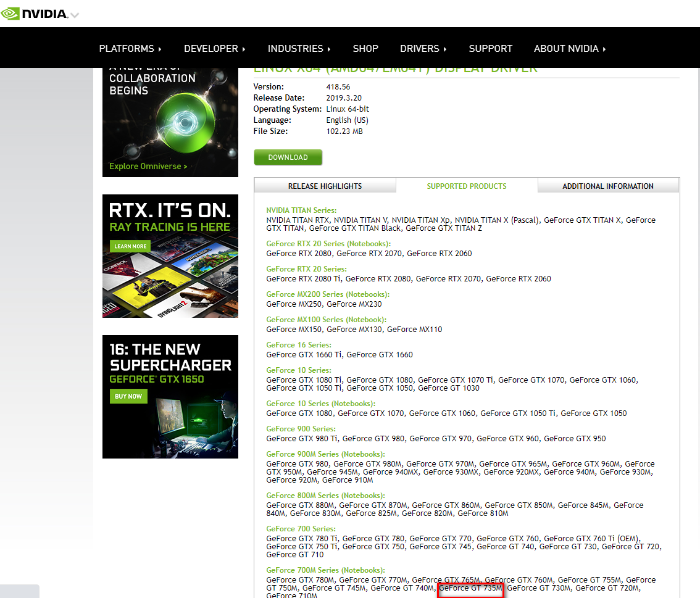
Task: Click the English (US) language value
Action: click(348, 120)
